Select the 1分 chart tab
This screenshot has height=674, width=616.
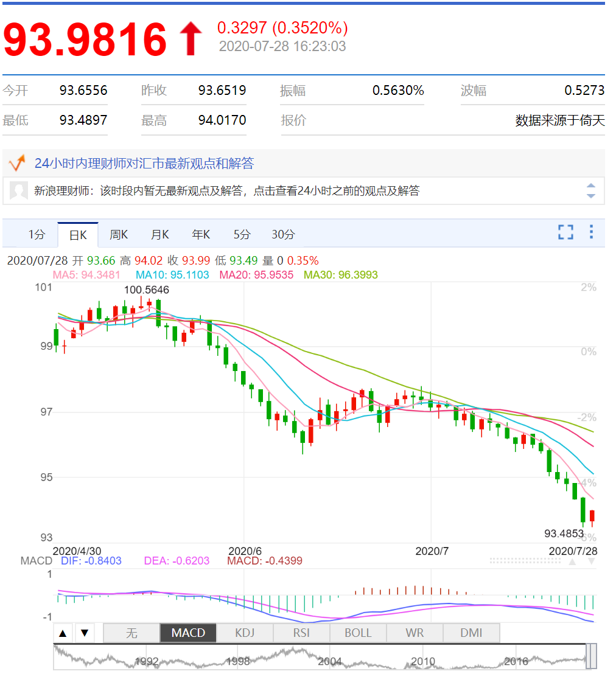37,235
